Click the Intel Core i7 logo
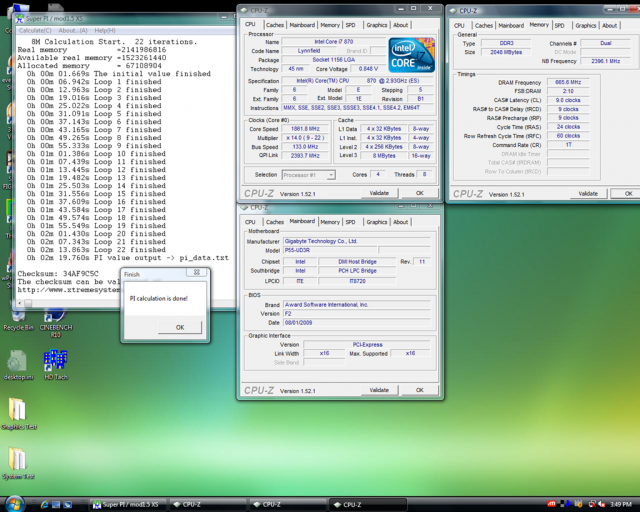This screenshot has width=640, height=512. click(x=411, y=55)
